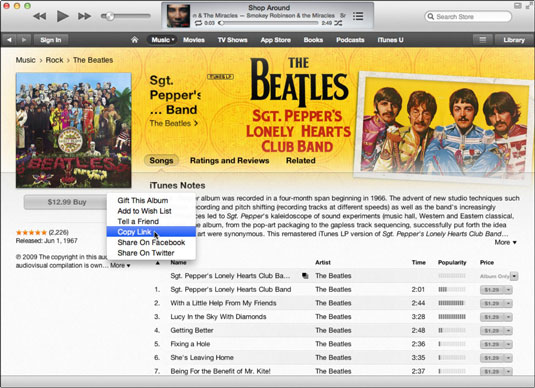
Task: Go back with the left arrow button
Action: [9, 40]
